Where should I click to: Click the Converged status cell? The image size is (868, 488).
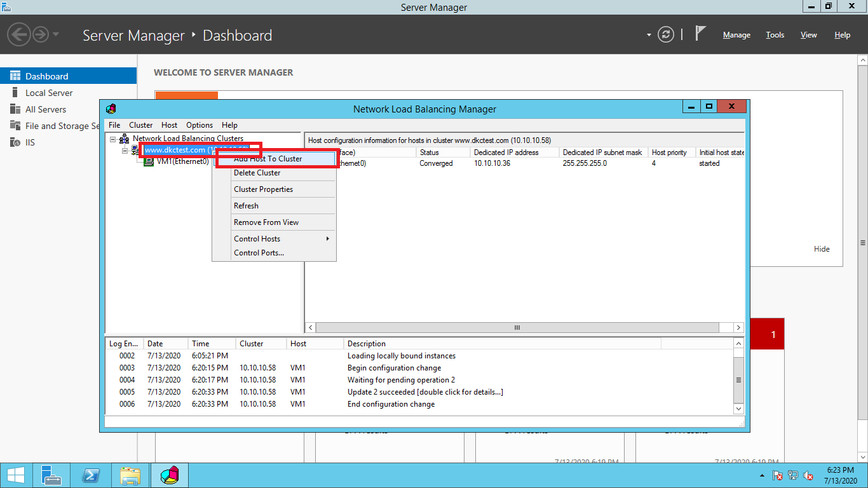(x=436, y=163)
